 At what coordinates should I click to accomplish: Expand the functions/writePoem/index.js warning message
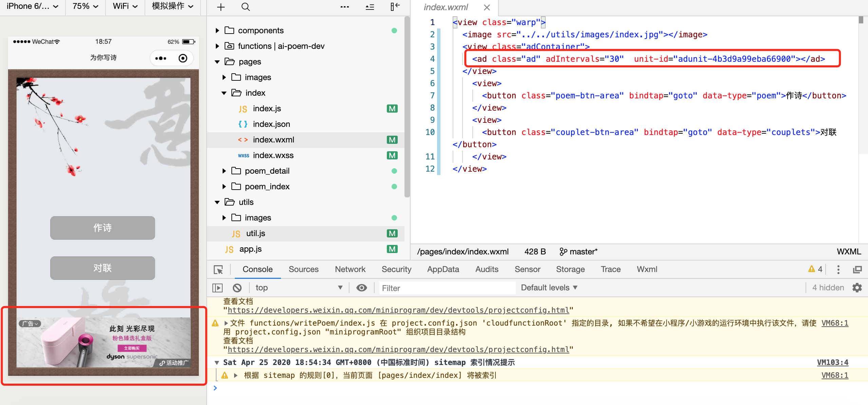226,323
